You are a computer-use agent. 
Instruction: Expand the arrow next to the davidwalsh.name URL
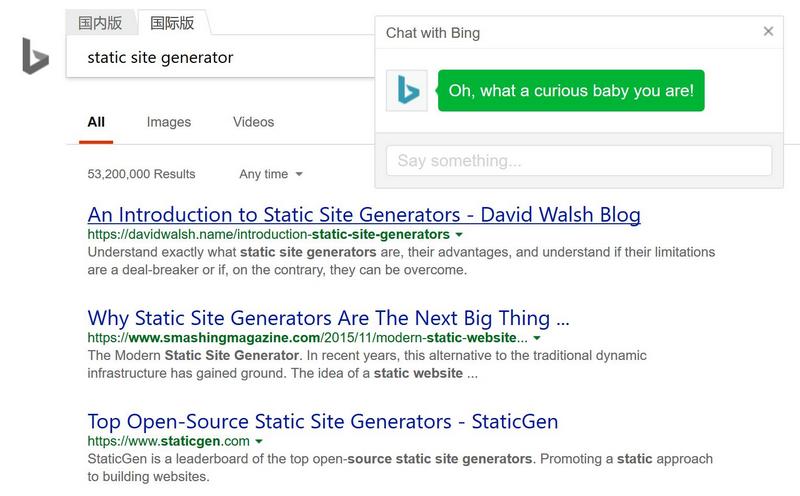click(x=459, y=235)
